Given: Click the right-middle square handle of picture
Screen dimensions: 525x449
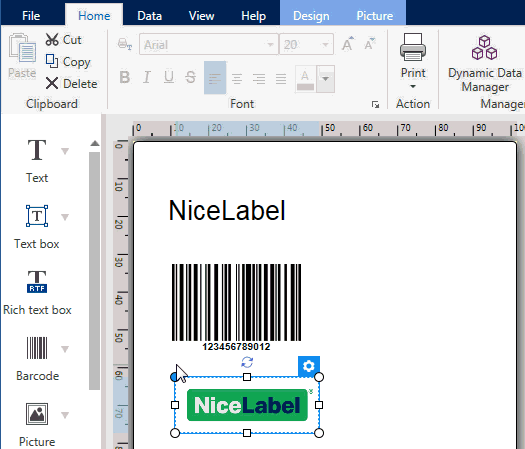Looking at the screenshot, I should point(319,405).
